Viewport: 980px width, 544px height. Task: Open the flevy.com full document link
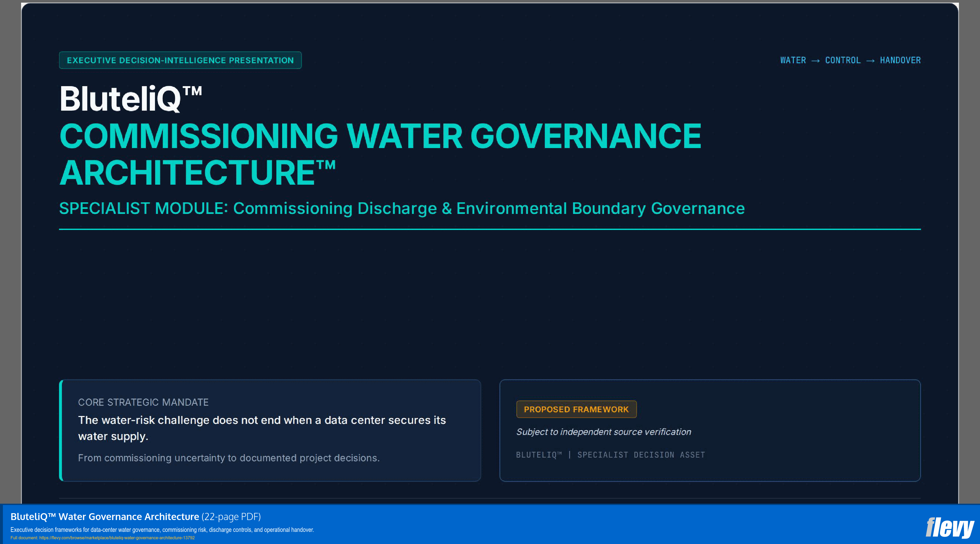[117, 538]
